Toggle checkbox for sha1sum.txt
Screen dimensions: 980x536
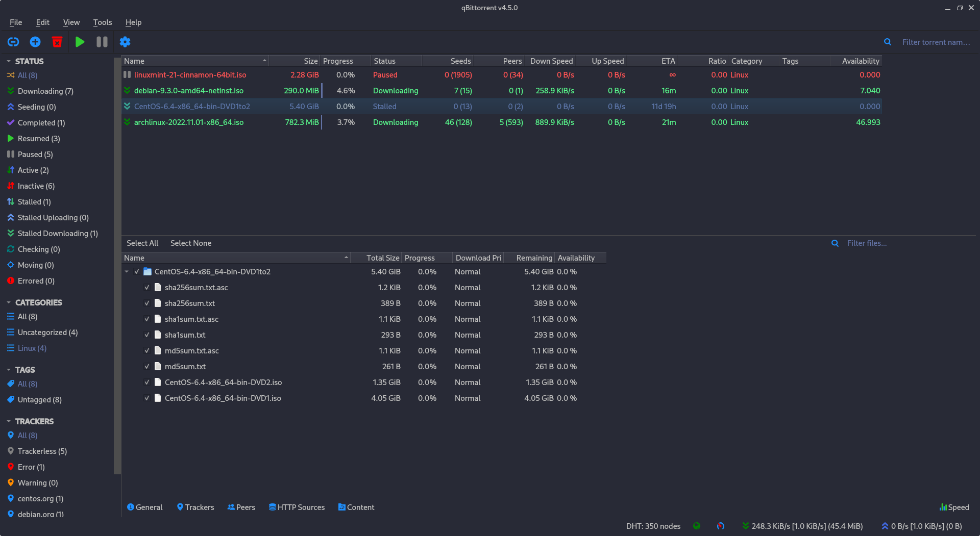click(x=147, y=335)
